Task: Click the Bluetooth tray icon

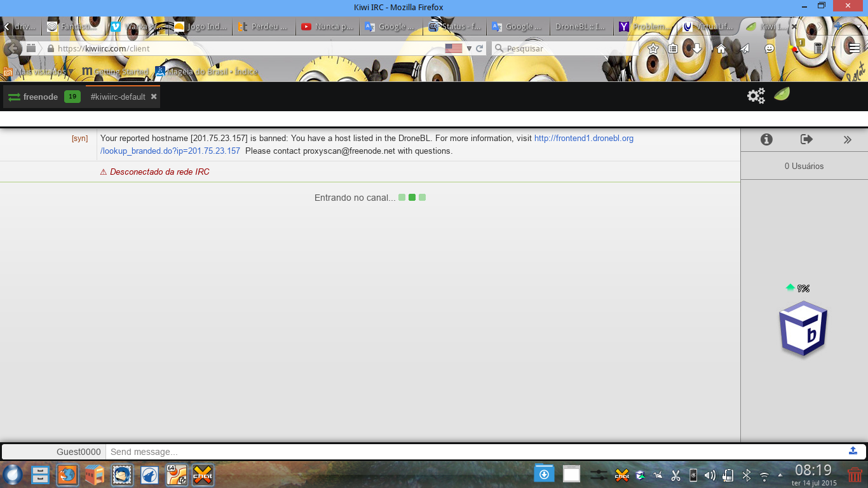Action: point(747,475)
